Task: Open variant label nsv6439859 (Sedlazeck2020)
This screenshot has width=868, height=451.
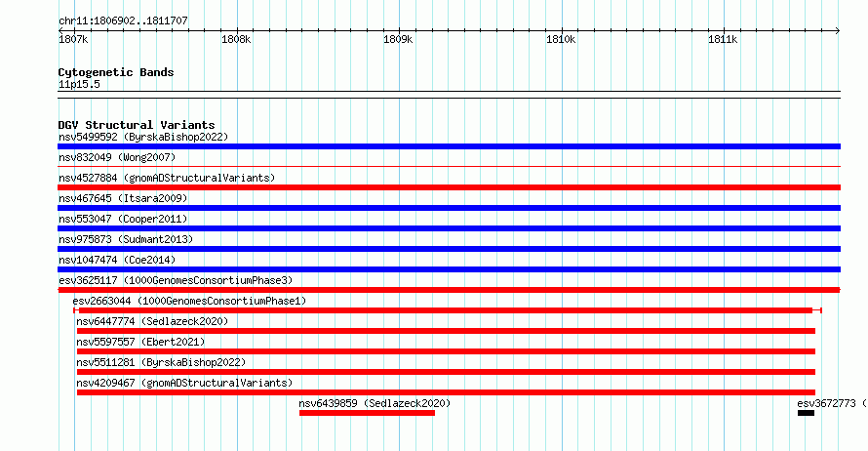Action: coord(375,403)
